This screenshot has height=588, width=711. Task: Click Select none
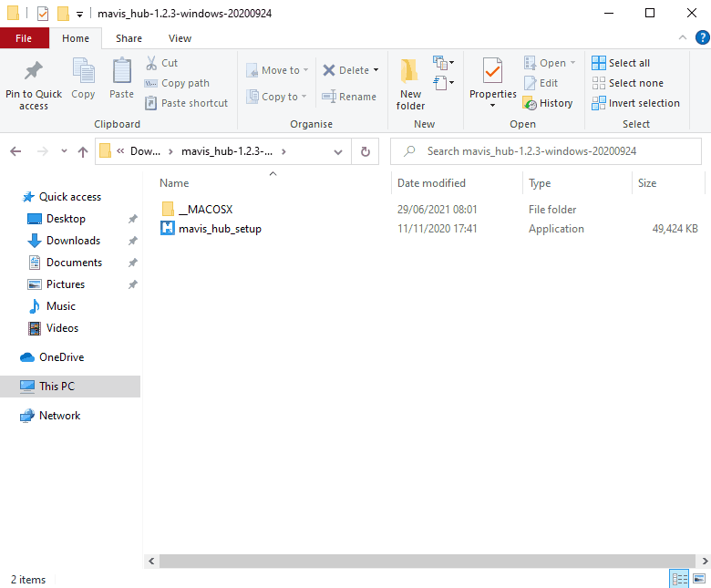pyautogui.click(x=627, y=84)
